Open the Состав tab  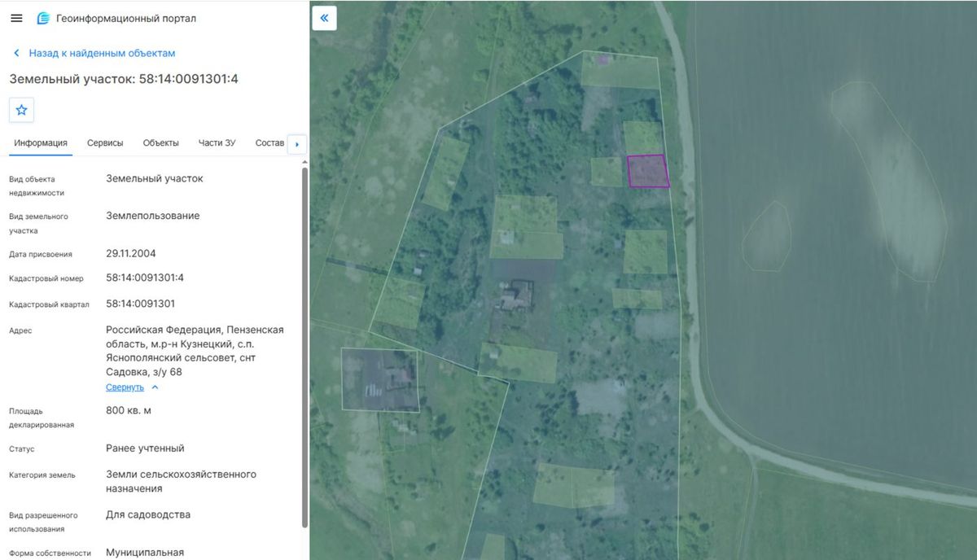coord(269,142)
